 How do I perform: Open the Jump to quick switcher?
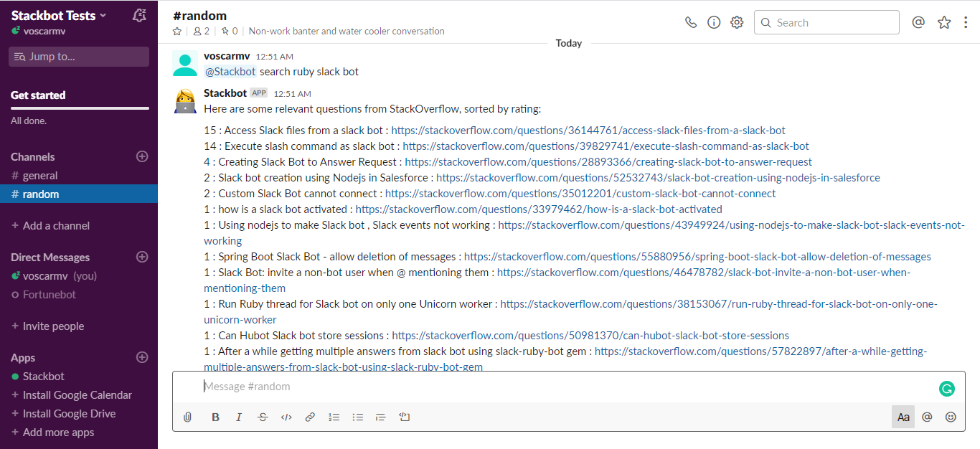tap(79, 57)
